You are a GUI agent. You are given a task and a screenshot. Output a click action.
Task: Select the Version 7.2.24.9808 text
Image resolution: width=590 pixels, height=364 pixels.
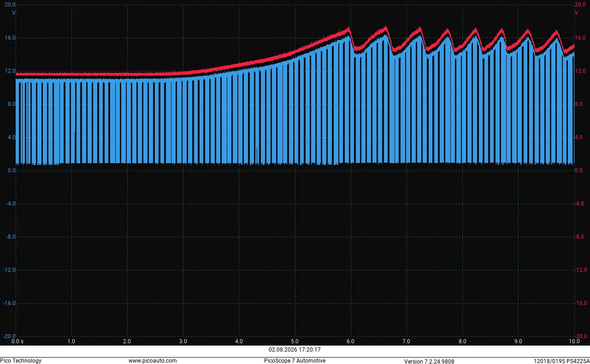point(429,361)
